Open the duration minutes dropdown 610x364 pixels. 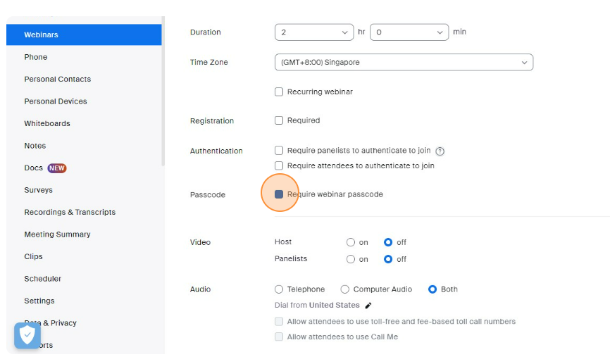point(409,32)
